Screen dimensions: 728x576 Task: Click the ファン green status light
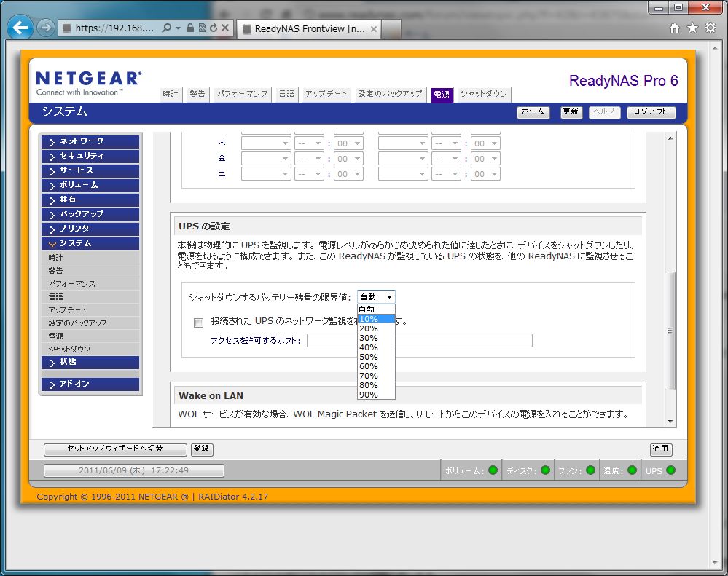click(x=590, y=470)
